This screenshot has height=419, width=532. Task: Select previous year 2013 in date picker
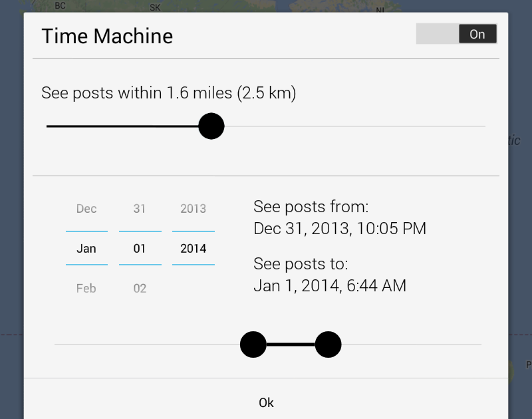click(x=193, y=209)
